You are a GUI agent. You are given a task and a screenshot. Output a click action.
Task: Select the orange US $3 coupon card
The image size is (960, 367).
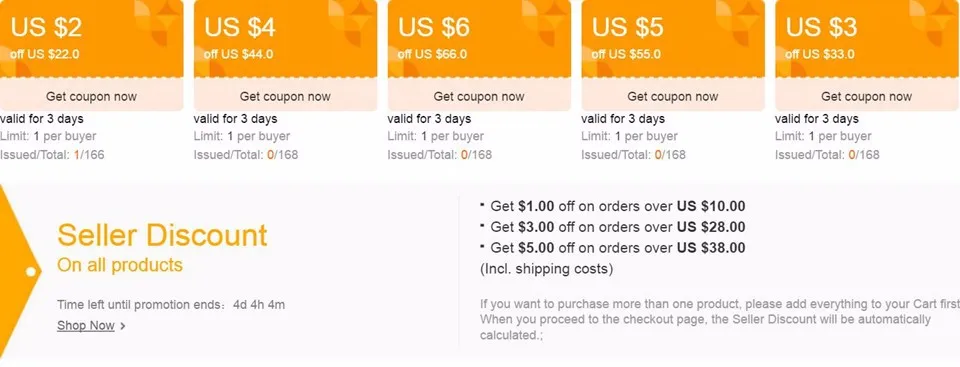click(x=867, y=40)
